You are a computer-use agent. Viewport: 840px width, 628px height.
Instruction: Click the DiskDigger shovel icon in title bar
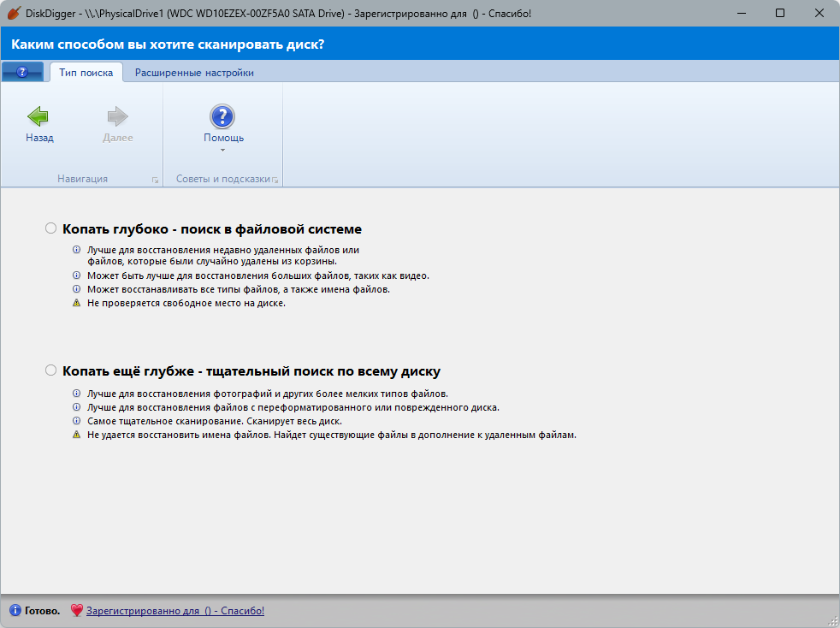point(14,13)
